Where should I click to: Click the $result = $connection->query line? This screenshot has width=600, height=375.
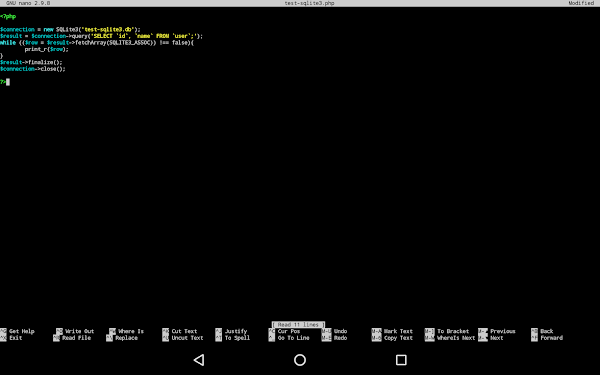[101, 36]
